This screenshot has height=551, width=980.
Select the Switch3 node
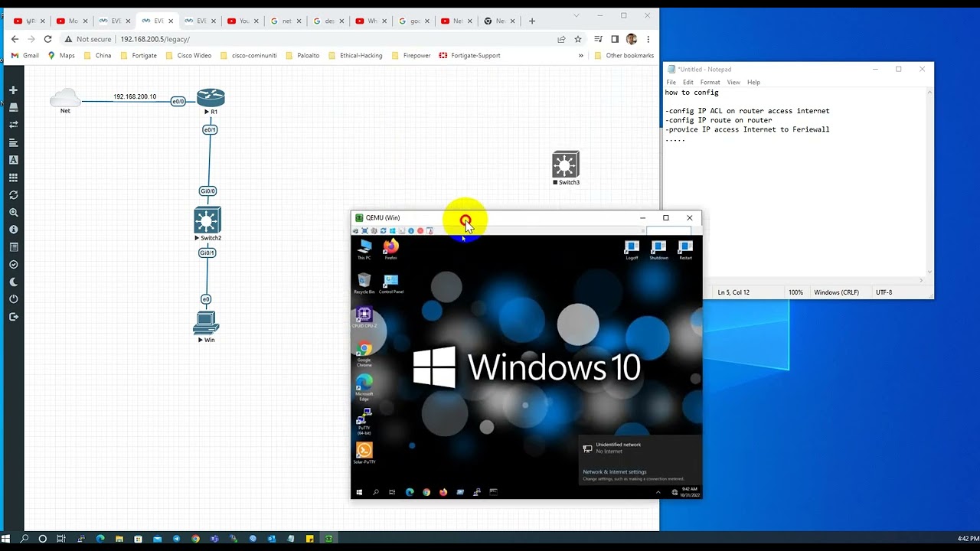(x=566, y=165)
